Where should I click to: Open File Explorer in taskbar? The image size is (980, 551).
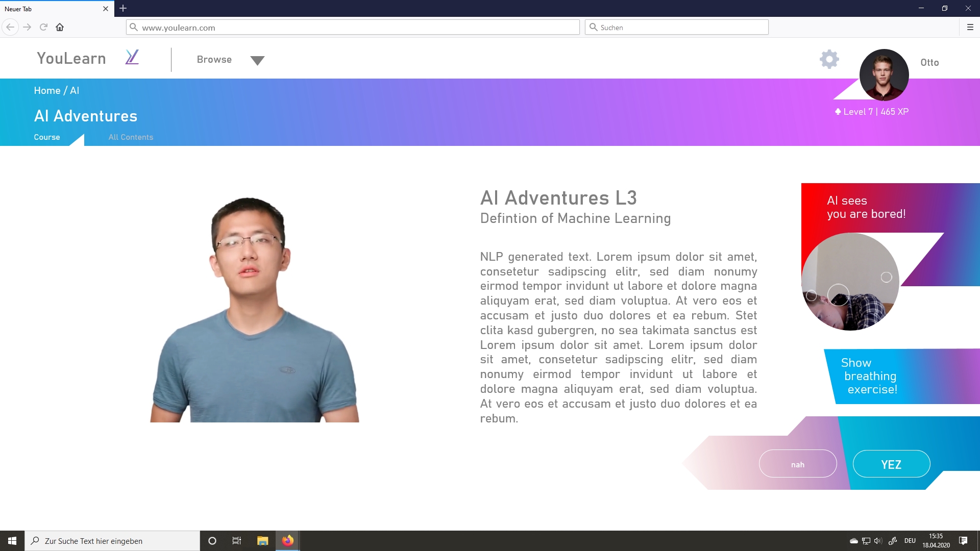coord(262,541)
